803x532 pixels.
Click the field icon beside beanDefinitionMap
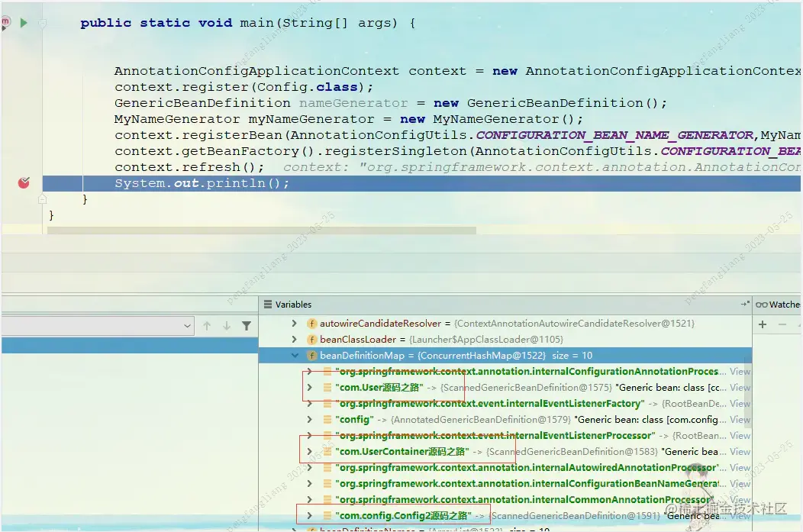click(311, 356)
